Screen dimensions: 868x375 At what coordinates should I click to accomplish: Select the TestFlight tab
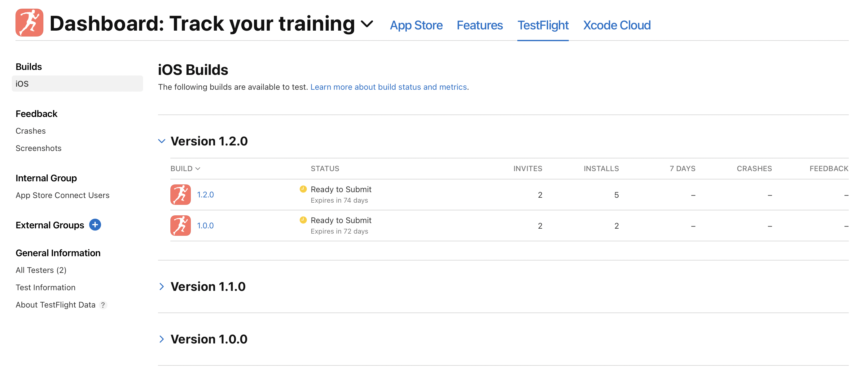pos(543,25)
